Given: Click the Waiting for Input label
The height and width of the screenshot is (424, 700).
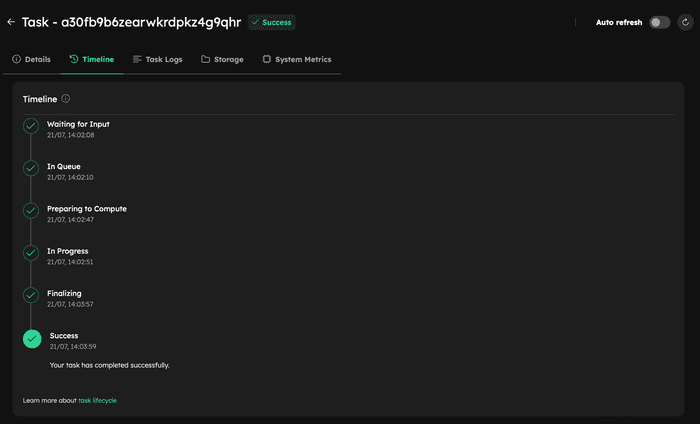Looking at the screenshot, I should 78,124.
